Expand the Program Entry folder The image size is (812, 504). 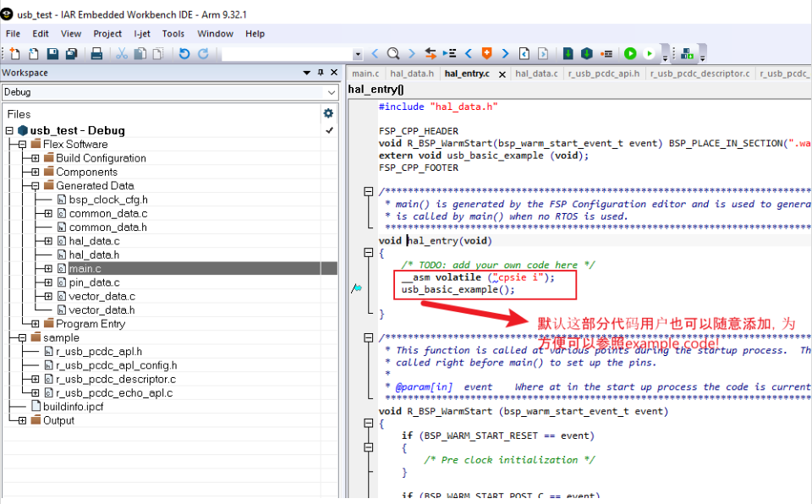[36, 324]
